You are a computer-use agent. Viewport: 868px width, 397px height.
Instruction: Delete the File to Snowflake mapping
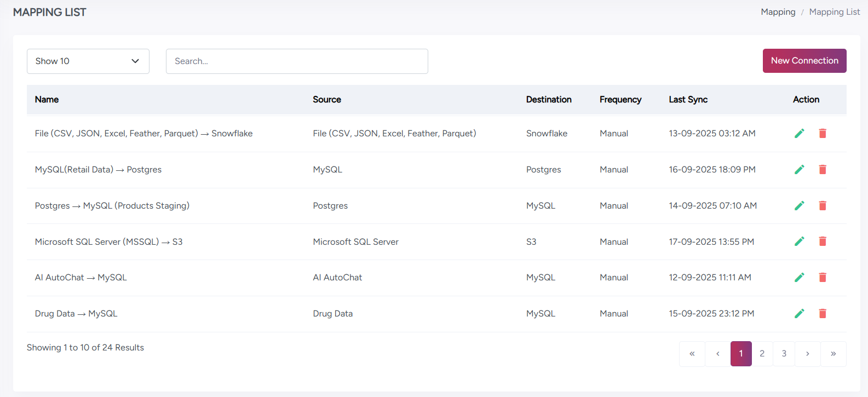click(822, 134)
